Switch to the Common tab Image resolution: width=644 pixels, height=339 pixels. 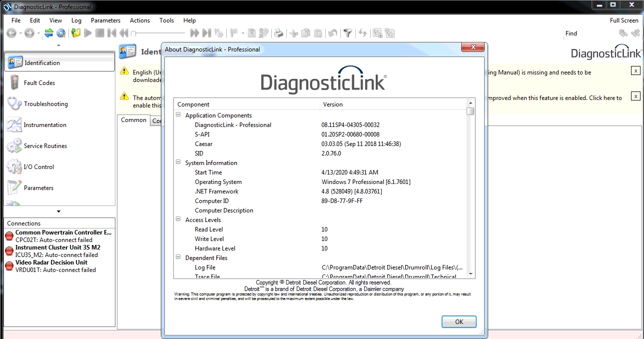(133, 120)
